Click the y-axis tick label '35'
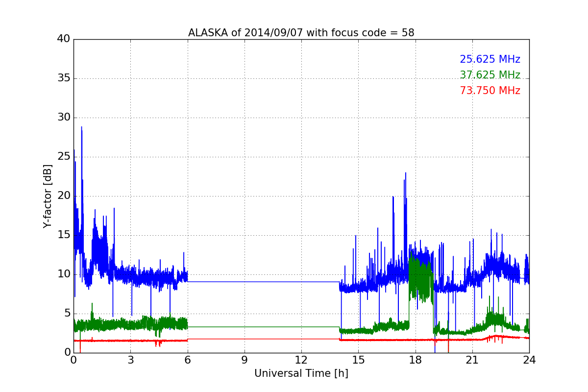588x392 pixels. point(64,78)
